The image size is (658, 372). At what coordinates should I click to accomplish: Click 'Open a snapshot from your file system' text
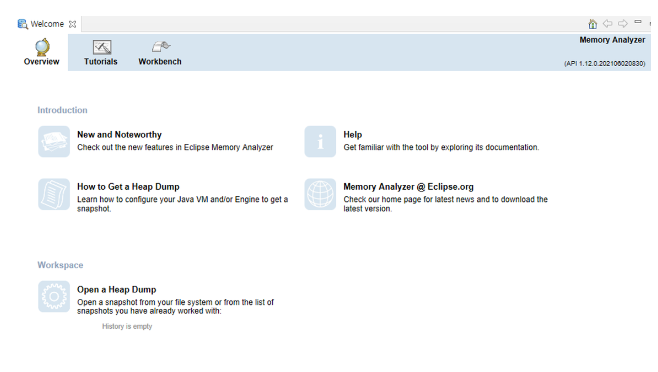(x=175, y=307)
